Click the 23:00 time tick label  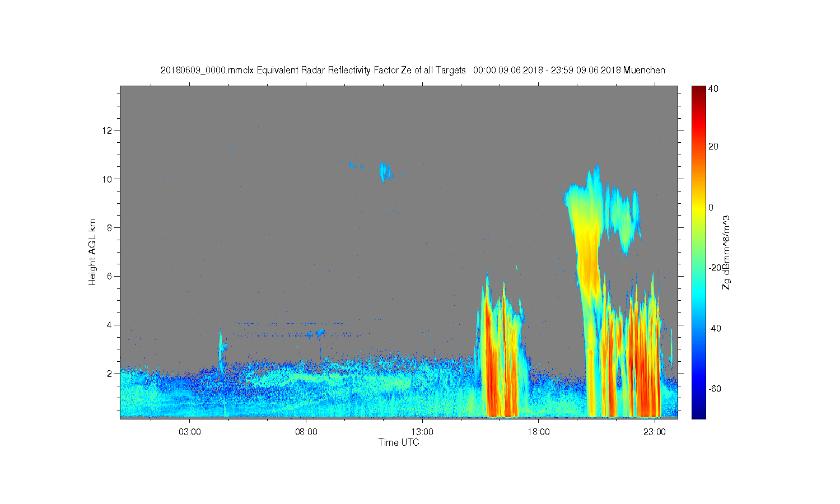click(x=655, y=432)
